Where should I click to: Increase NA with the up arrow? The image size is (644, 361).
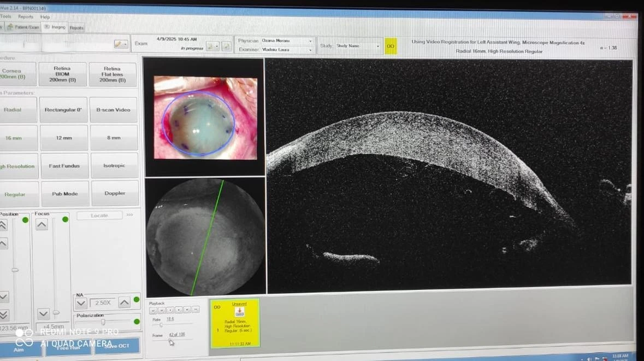point(125,302)
